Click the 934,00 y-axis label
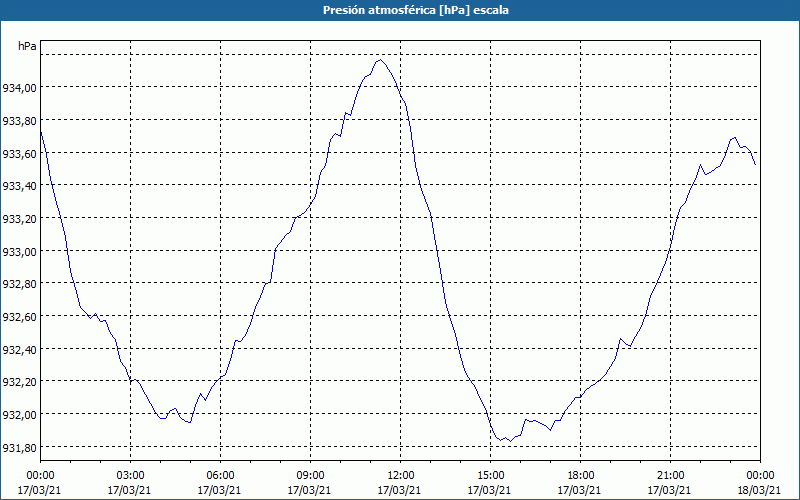 [19, 88]
